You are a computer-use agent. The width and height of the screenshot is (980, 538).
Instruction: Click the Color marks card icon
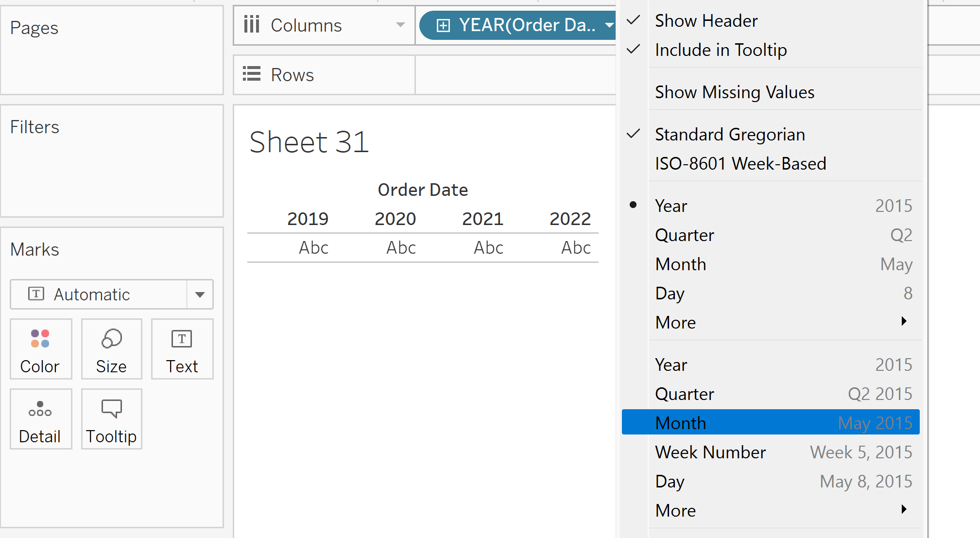tap(40, 339)
